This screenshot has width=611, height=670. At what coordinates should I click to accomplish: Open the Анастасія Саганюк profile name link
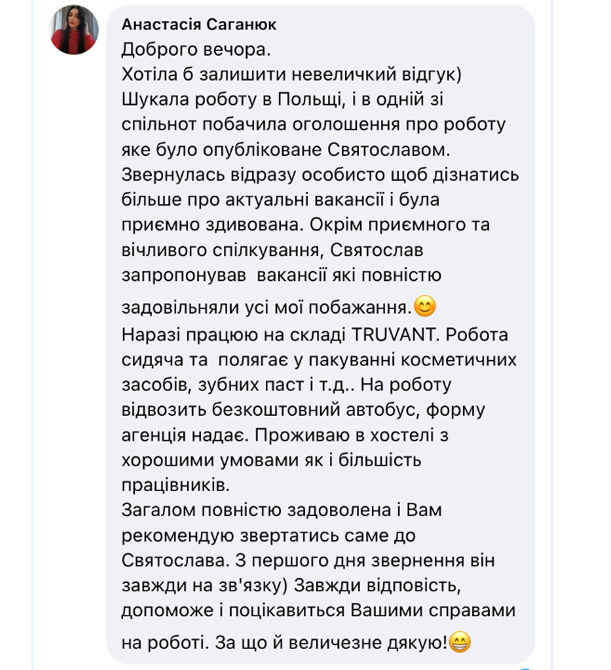pyautogui.click(x=196, y=24)
